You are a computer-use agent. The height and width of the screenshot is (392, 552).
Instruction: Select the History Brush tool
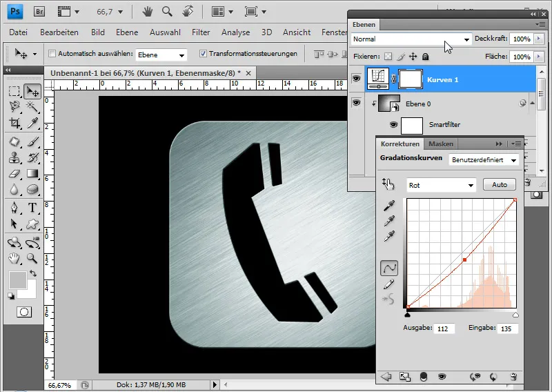32,158
